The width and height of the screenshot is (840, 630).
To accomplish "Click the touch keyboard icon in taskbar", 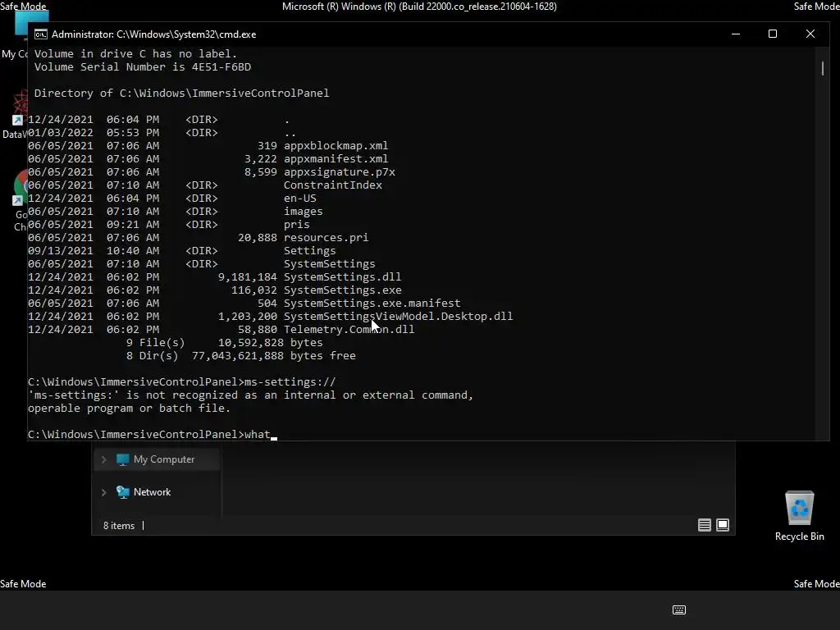I will coord(678,609).
